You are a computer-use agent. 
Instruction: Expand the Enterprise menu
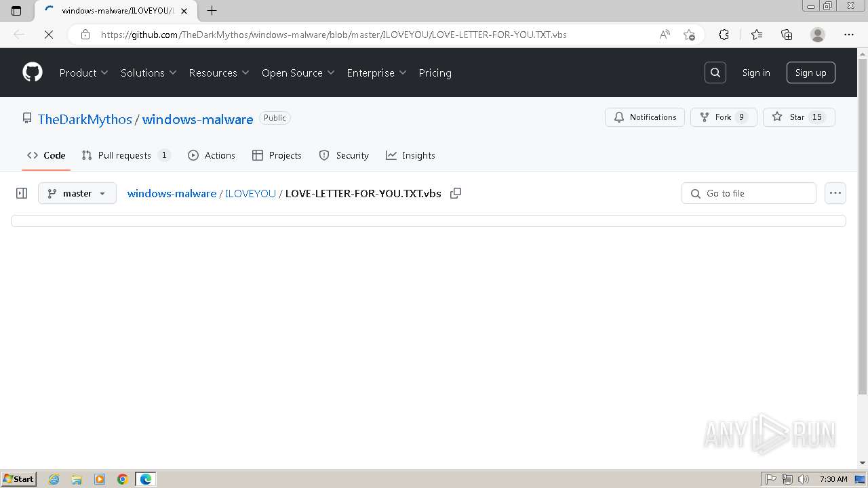tap(376, 73)
